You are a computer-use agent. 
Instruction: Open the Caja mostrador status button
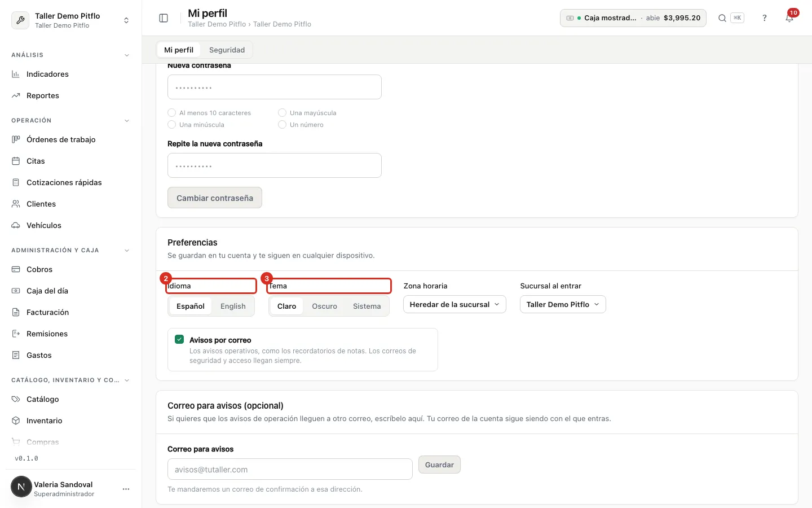(x=633, y=18)
